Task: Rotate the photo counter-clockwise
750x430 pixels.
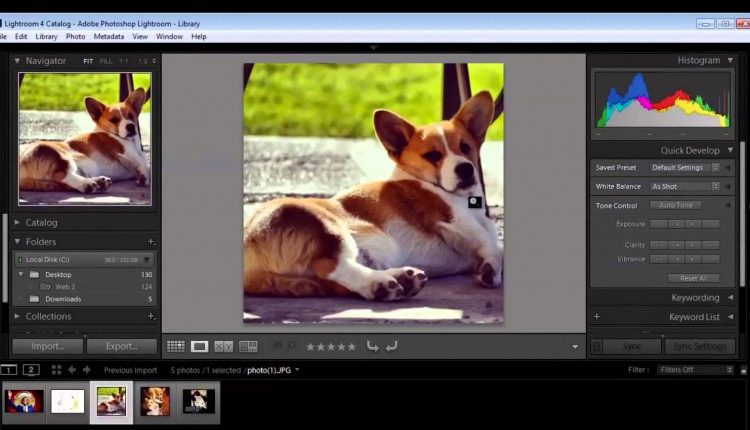Action: coord(372,346)
